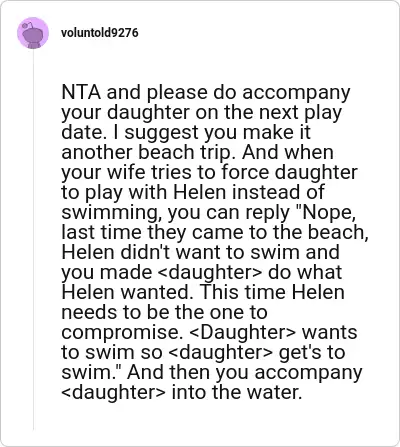
Task: Click the capitalized "<Daughter>" placeholder before "wants"
Action: point(242,332)
